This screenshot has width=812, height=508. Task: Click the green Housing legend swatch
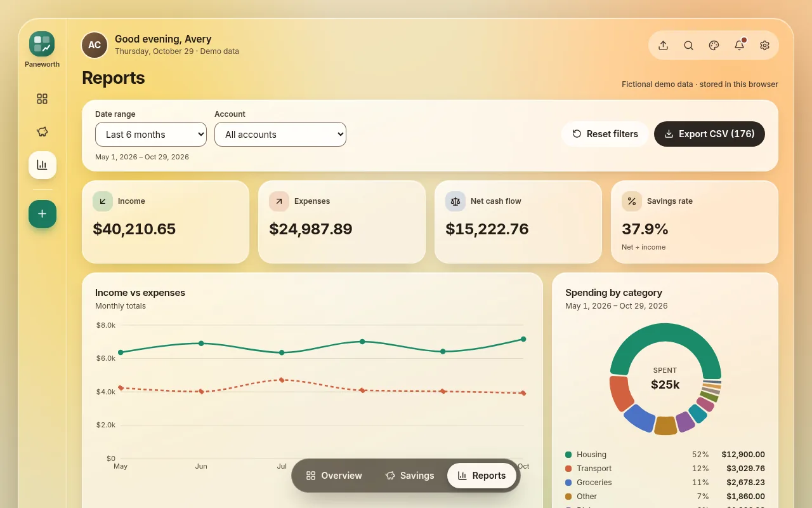(568, 455)
